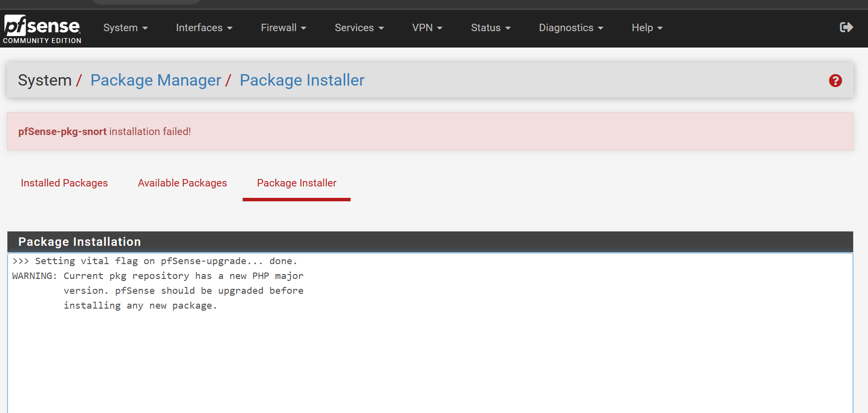Open the System dropdown menu
Image resolution: width=868 pixels, height=413 pixels.
(125, 28)
